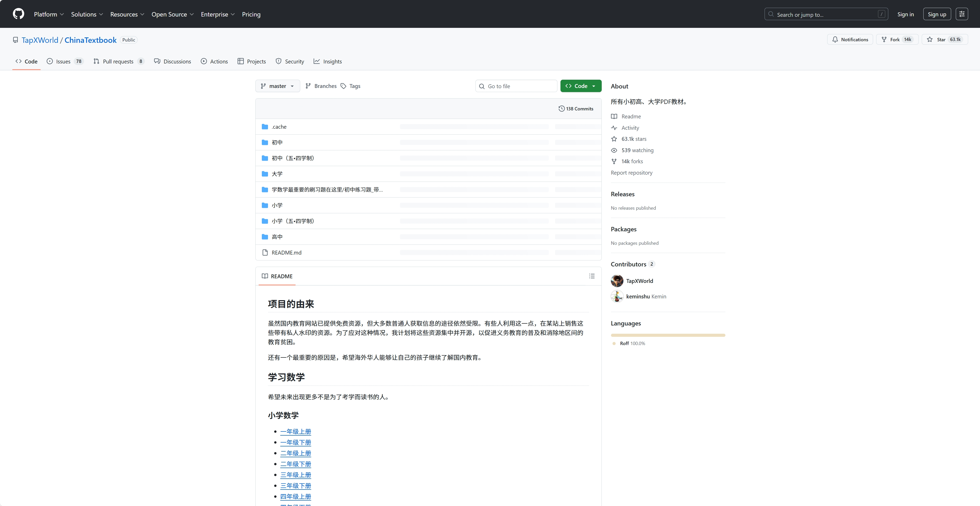Open the Pricing menu item
The width and height of the screenshot is (980, 506).
(251, 14)
